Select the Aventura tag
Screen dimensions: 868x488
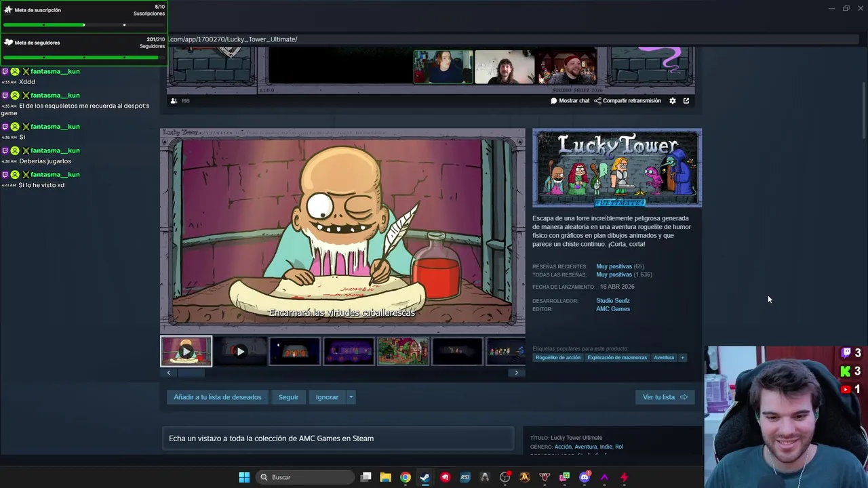[x=664, y=358]
